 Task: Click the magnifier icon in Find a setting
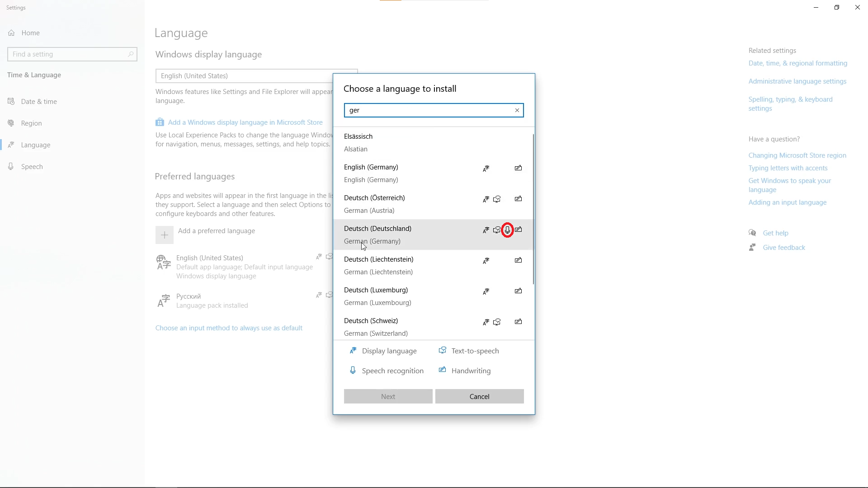coord(131,54)
